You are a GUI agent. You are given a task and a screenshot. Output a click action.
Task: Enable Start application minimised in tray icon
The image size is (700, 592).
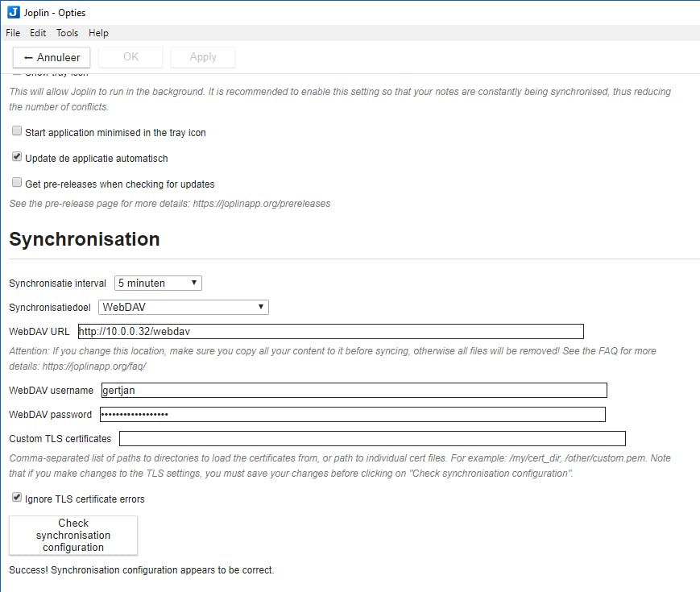[17, 130]
